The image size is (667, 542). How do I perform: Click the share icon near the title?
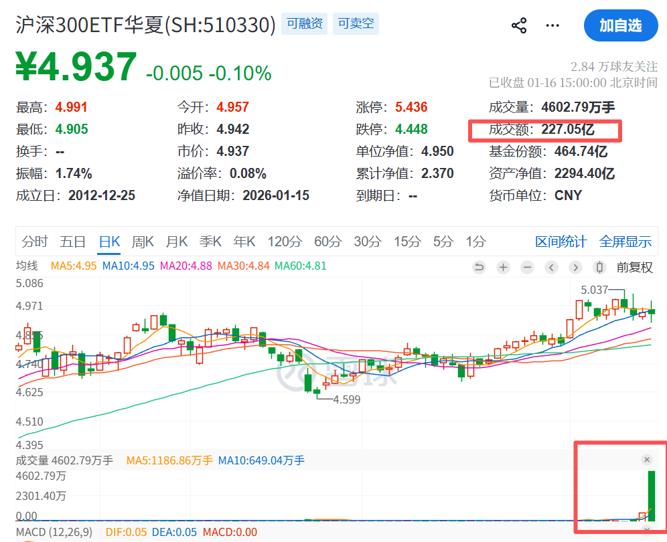coord(518,26)
